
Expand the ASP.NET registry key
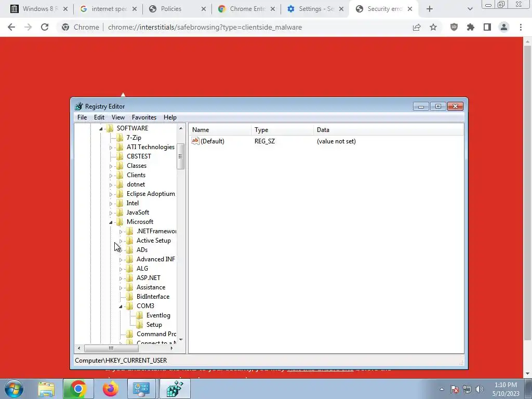121,278
